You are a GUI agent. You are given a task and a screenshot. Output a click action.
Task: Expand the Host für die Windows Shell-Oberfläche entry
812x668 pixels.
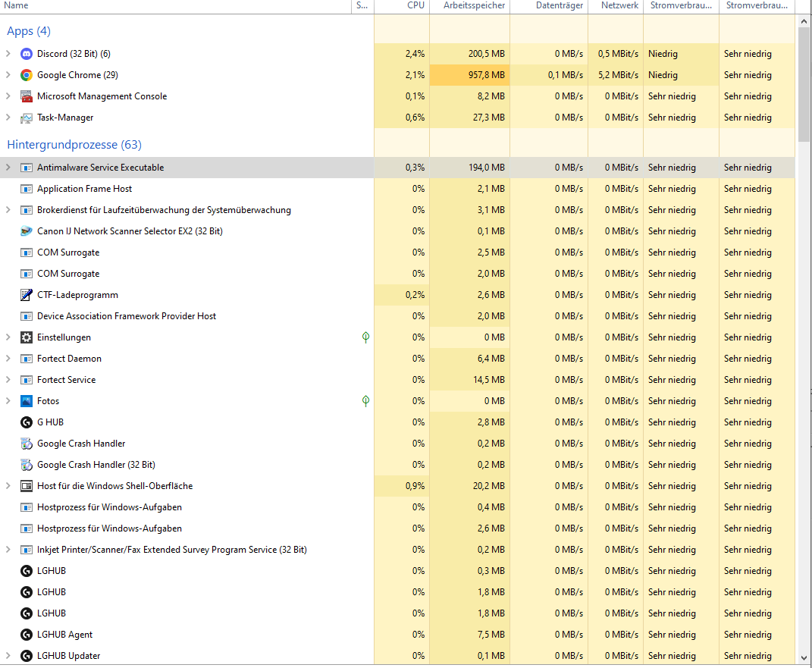click(8, 486)
